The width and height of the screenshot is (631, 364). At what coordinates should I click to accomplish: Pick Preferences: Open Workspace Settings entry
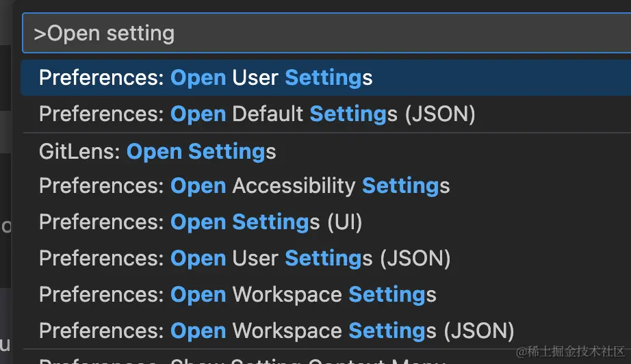pyautogui.click(x=237, y=295)
